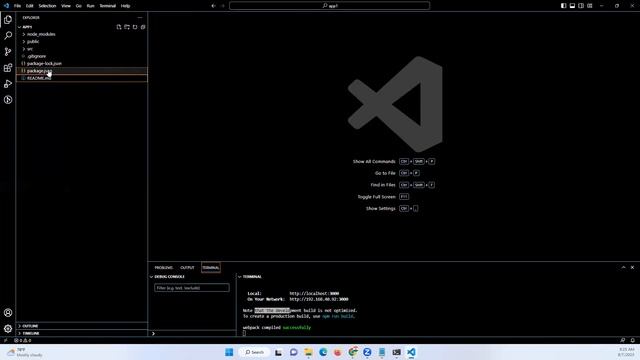
Task: Click the command center search box
Action: click(329, 6)
